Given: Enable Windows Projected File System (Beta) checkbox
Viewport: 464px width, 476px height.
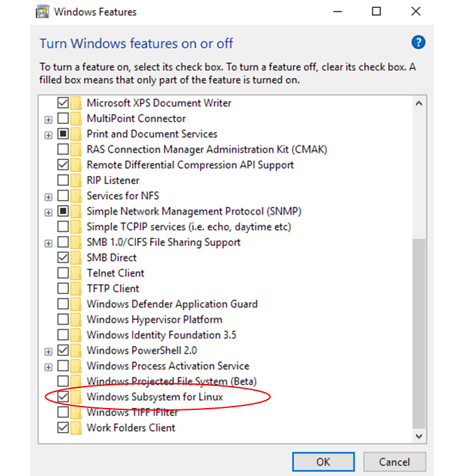Looking at the screenshot, I should coord(63,381).
